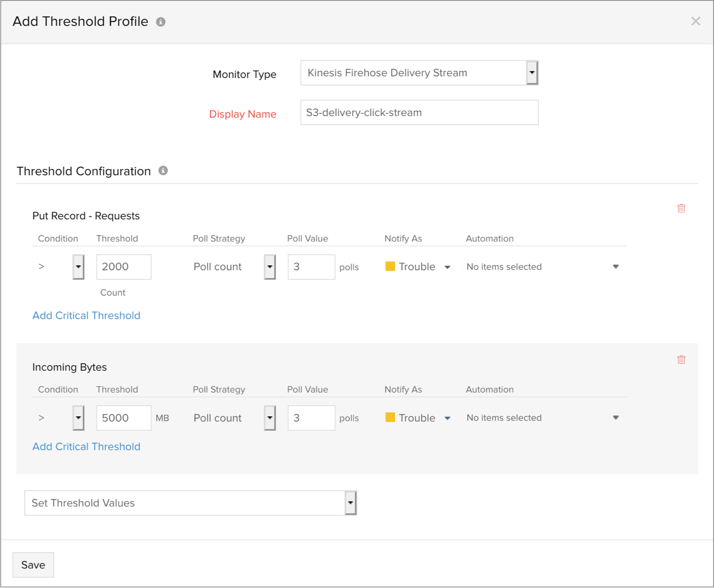The image size is (714, 588).
Task: Open condition dropdown for Incoming Bytes
Action: (x=79, y=418)
